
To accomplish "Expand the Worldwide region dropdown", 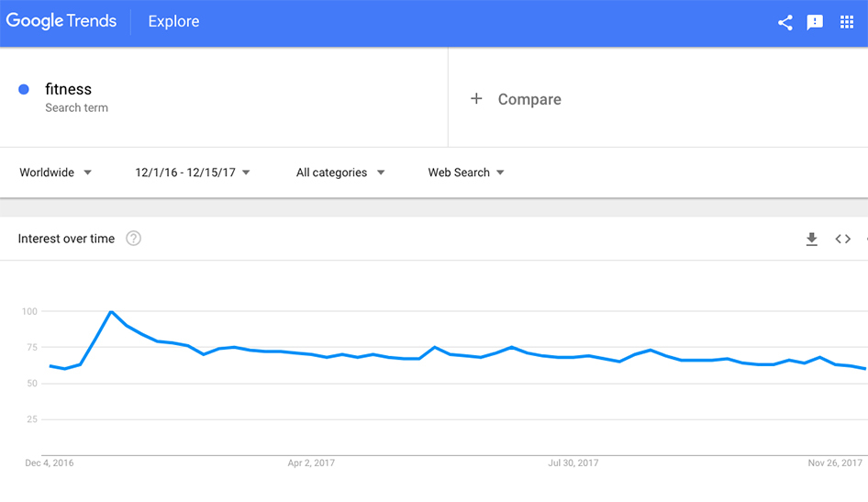I will tap(55, 173).
